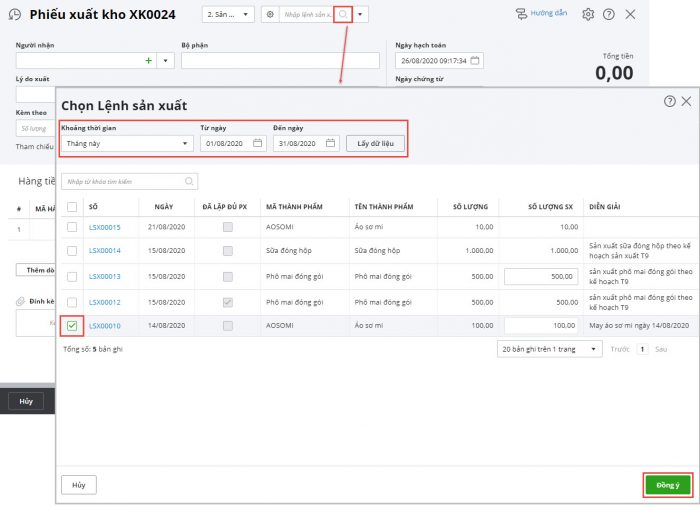
Task: Toggle the select-all header checkbox
Action: point(73,207)
